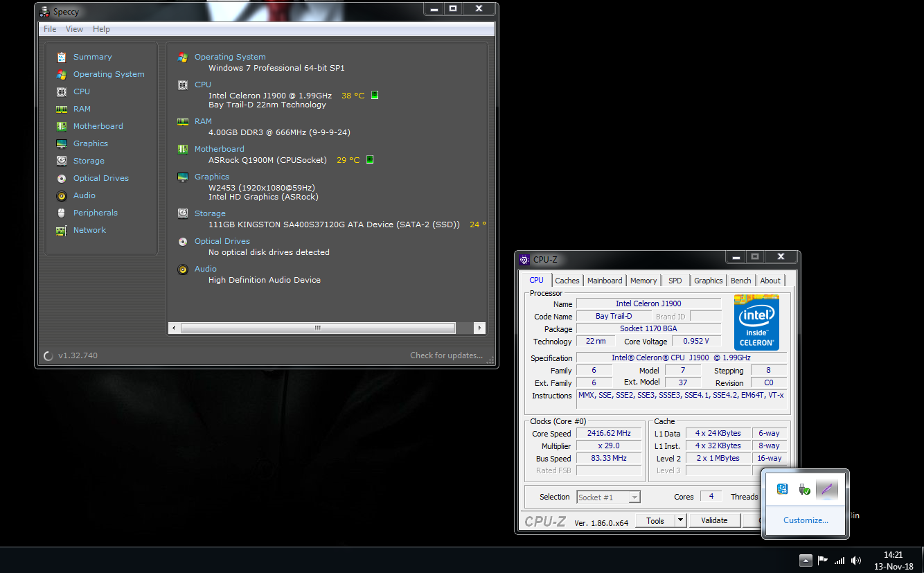
Task: Click Check for updates link in Speccy
Action: tap(446, 355)
